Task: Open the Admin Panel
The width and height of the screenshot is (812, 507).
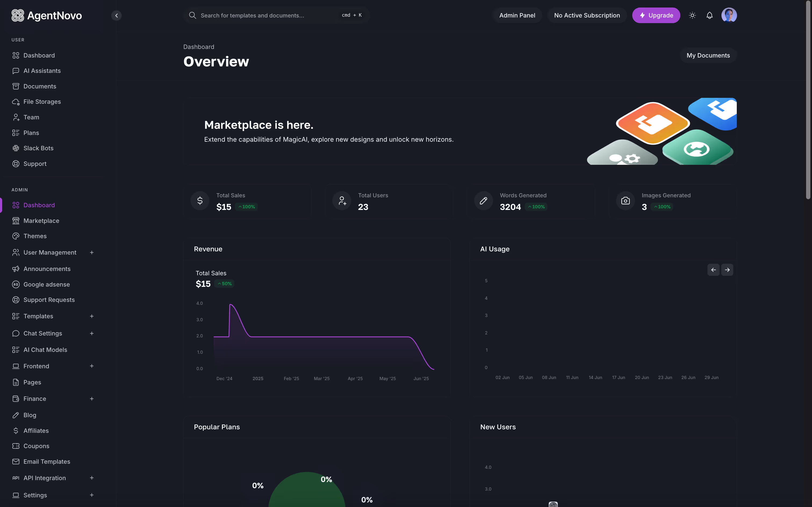Action: [517, 15]
